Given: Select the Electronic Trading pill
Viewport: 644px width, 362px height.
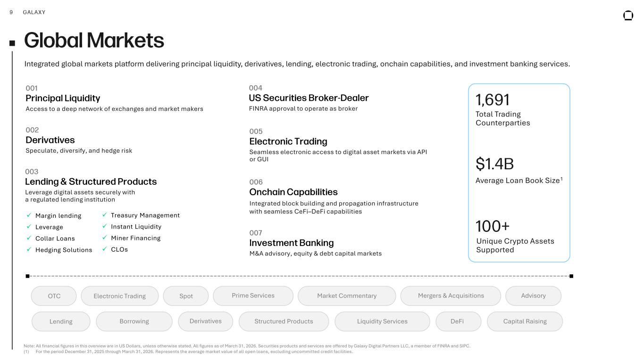Looking at the screenshot, I should (x=119, y=296).
